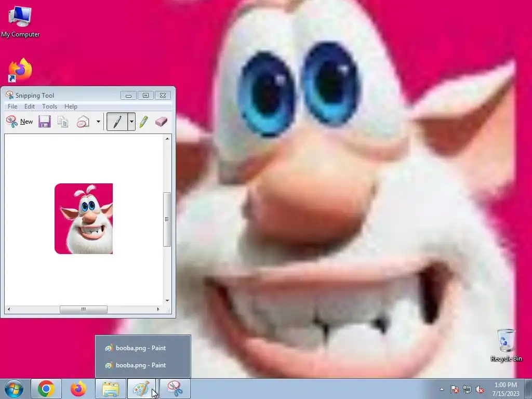Launch Firefox from the taskbar
This screenshot has width=532, height=399.
[78, 389]
